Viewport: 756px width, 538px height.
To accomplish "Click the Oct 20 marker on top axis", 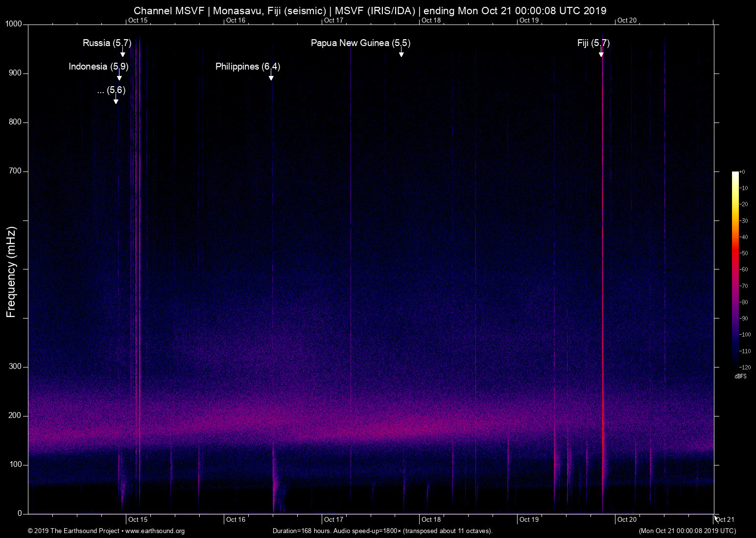I will (627, 20).
